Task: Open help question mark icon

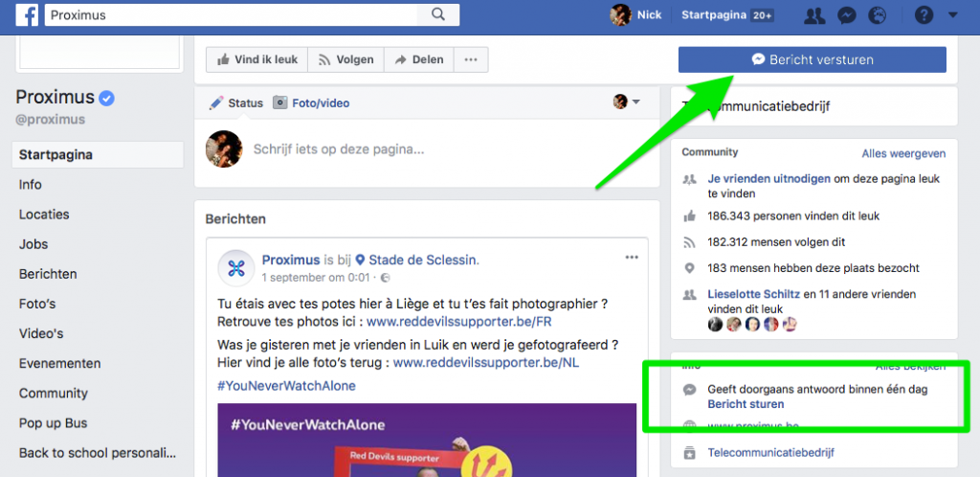Action: 924,15
